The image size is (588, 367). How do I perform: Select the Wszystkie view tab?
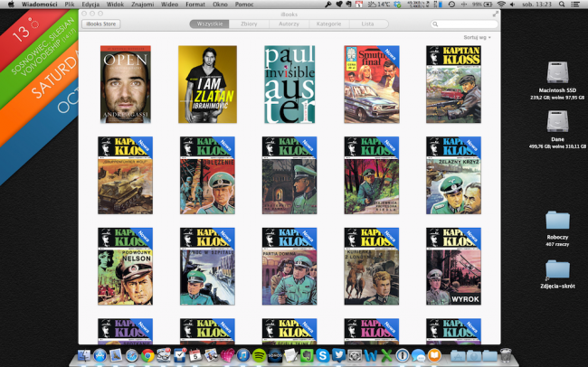[x=209, y=24]
